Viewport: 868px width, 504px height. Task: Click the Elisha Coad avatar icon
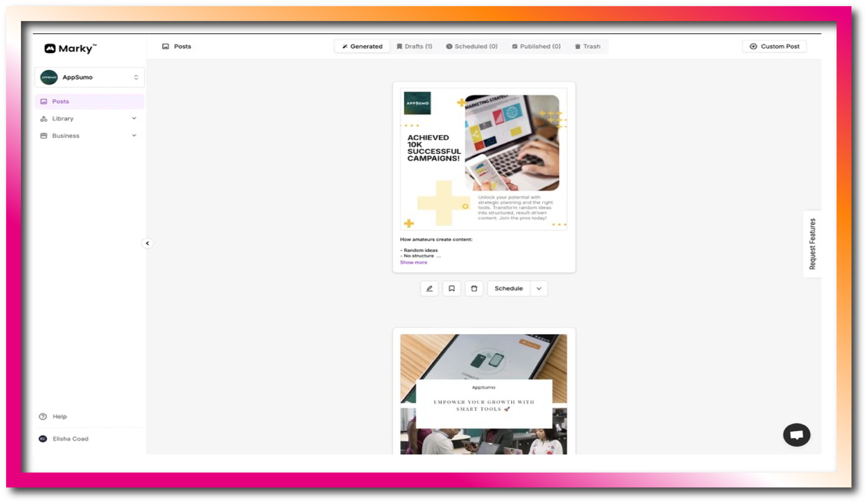click(x=43, y=439)
